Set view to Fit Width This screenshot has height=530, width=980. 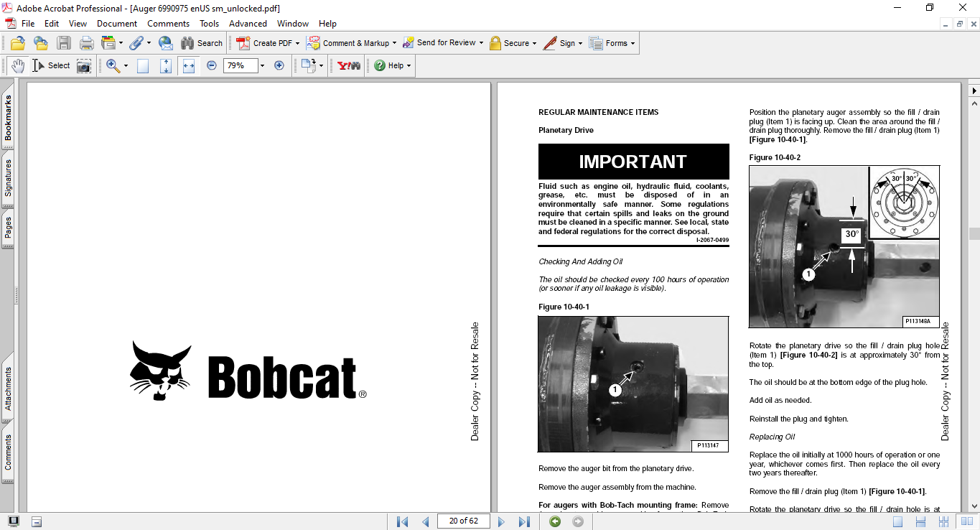click(x=189, y=65)
